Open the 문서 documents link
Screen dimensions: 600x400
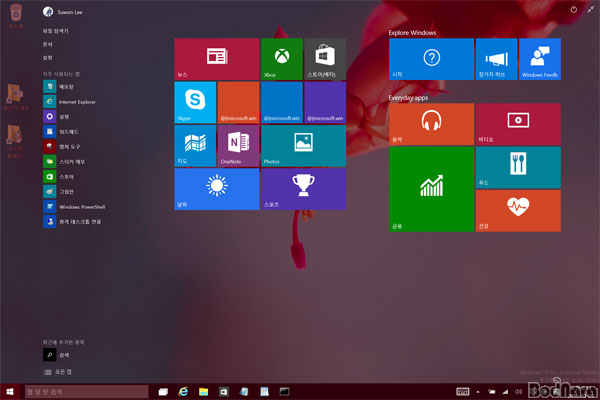(x=47, y=44)
